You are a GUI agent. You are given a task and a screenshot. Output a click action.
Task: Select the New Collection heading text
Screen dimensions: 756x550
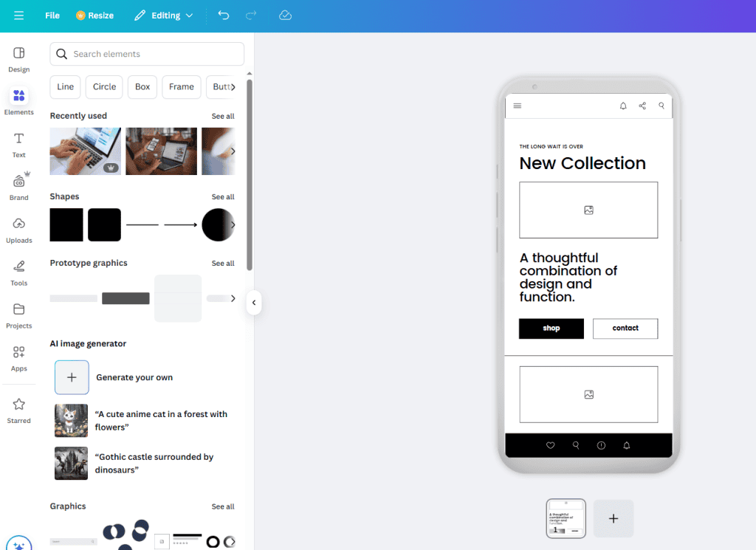coord(583,163)
